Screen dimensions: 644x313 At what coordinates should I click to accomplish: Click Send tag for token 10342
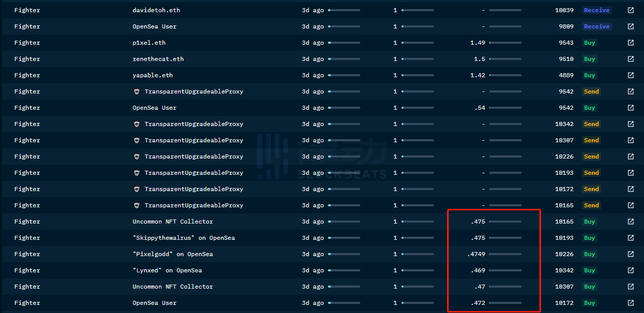591,124
